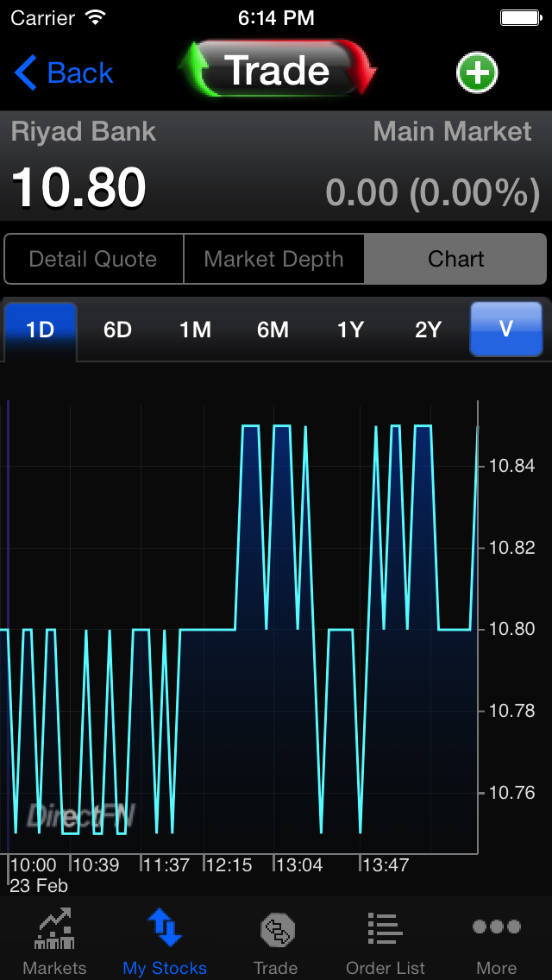552x980 pixels.
Task: Tap the 10.78 price axis label
Action: tap(512, 711)
